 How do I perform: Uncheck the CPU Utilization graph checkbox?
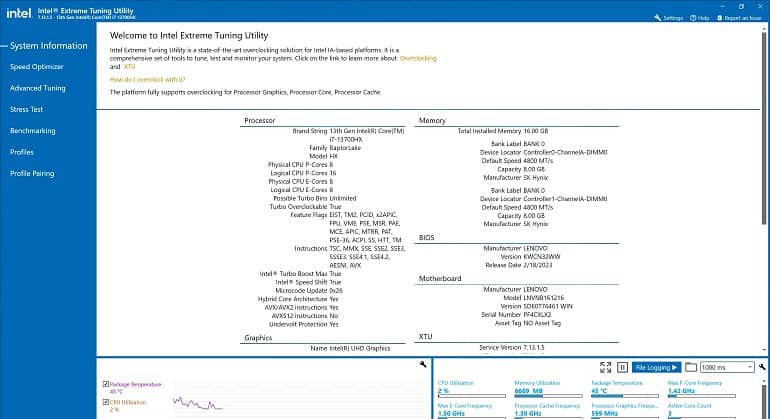106,402
